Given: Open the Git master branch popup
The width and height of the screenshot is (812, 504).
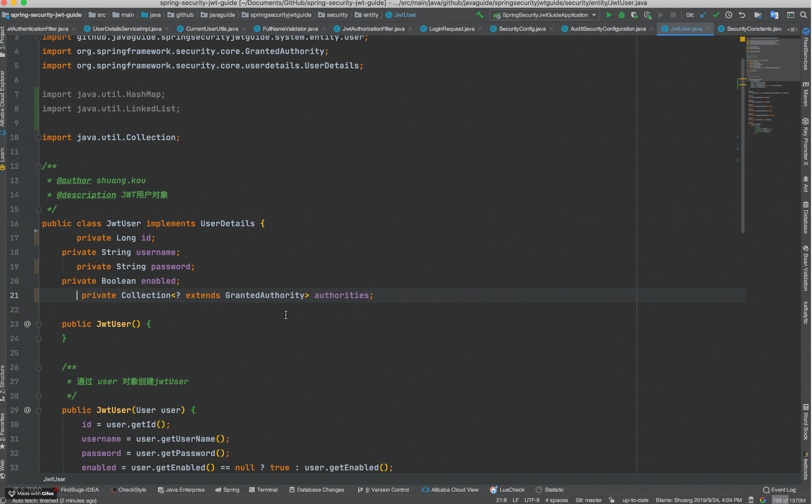Looking at the screenshot, I should (589, 500).
